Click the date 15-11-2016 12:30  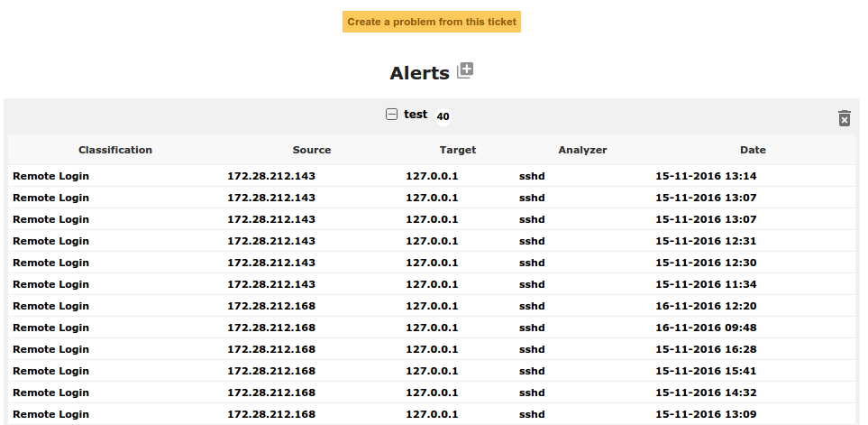706,263
